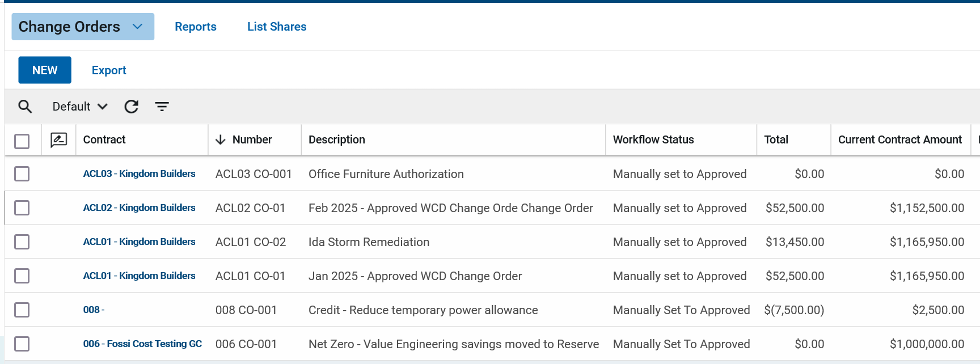
Task: Check the ACL03 CO-001 row checkbox
Action: pyautogui.click(x=22, y=174)
